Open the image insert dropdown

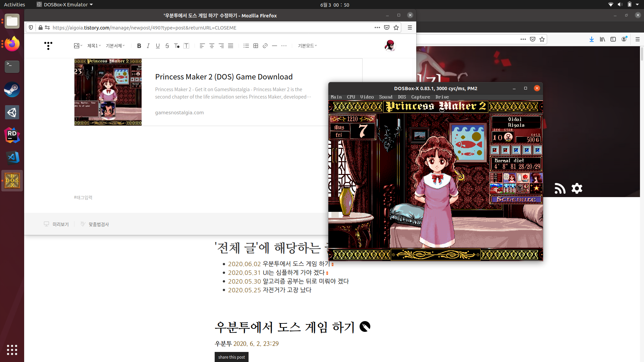click(78, 46)
